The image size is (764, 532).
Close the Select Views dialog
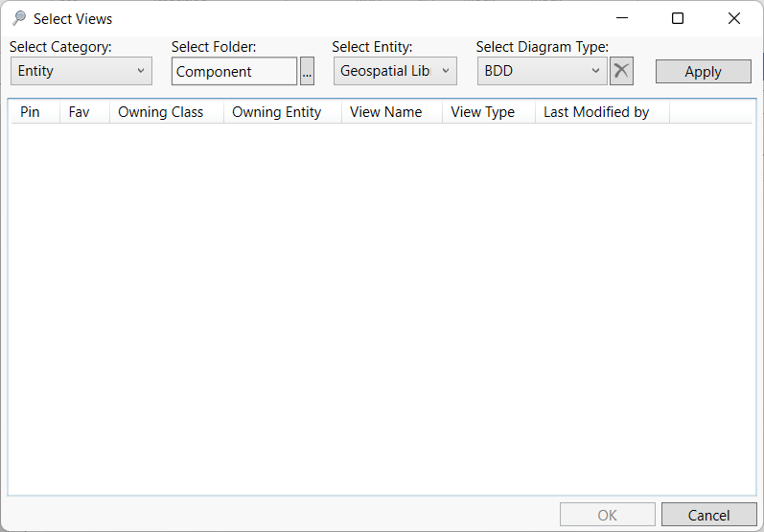pyautogui.click(x=734, y=18)
